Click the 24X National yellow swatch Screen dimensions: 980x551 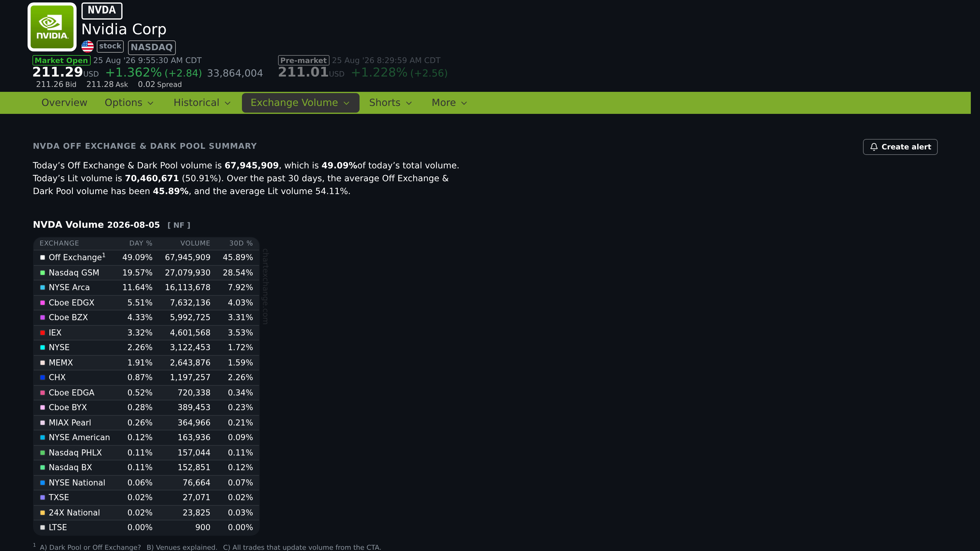pos(43,513)
